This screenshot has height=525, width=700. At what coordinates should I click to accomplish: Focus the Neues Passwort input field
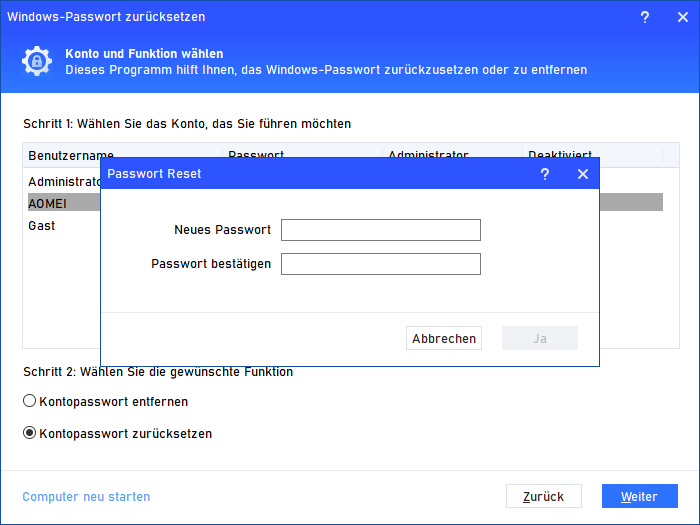(x=380, y=230)
